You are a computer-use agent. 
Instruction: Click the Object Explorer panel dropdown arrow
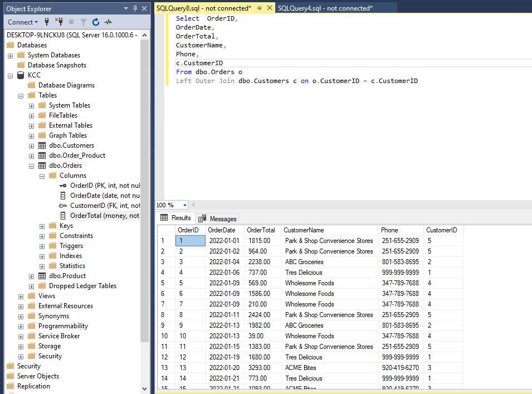pyautogui.click(x=125, y=8)
